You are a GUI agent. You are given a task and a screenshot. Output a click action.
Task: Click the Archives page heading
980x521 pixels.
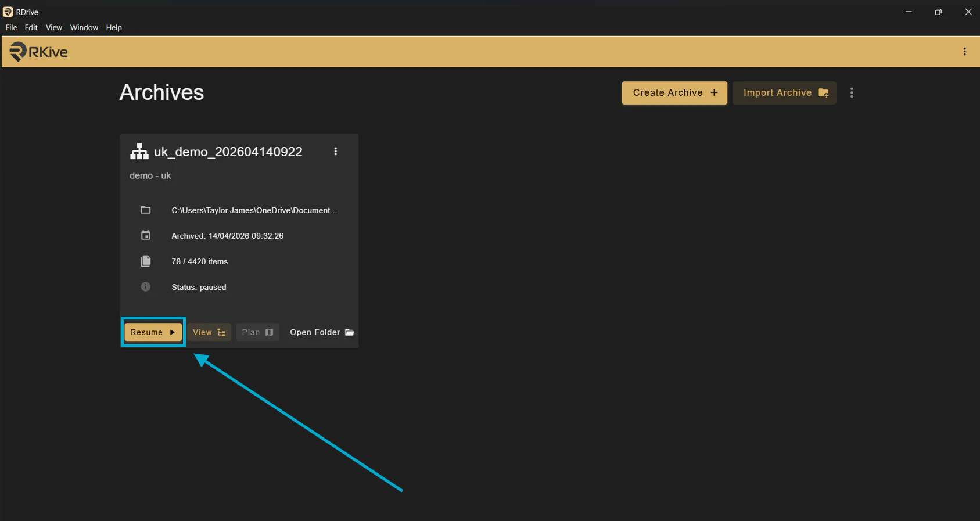click(161, 92)
